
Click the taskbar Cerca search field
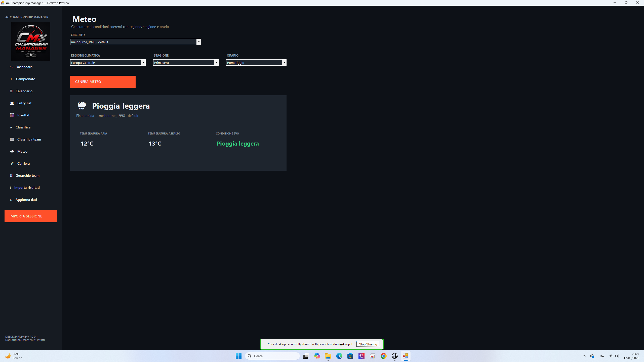click(x=272, y=356)
